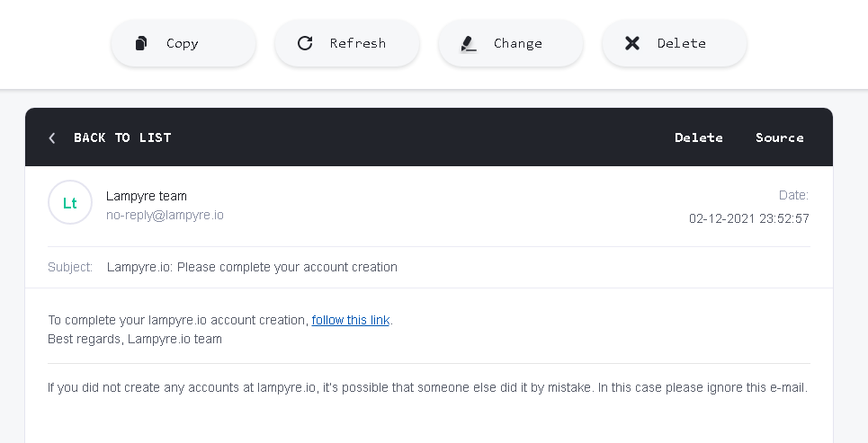Delete this email from the dark header bar
The image size is (868, 443).
699,137
